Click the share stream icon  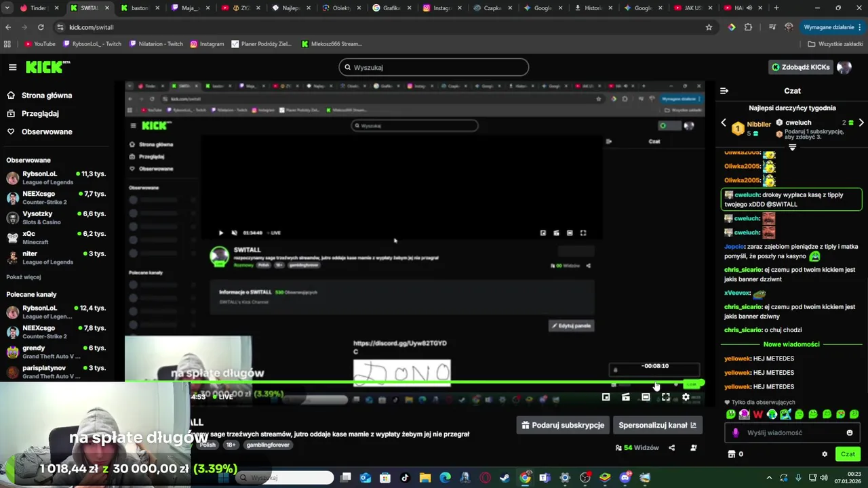[x=672, y=447]
